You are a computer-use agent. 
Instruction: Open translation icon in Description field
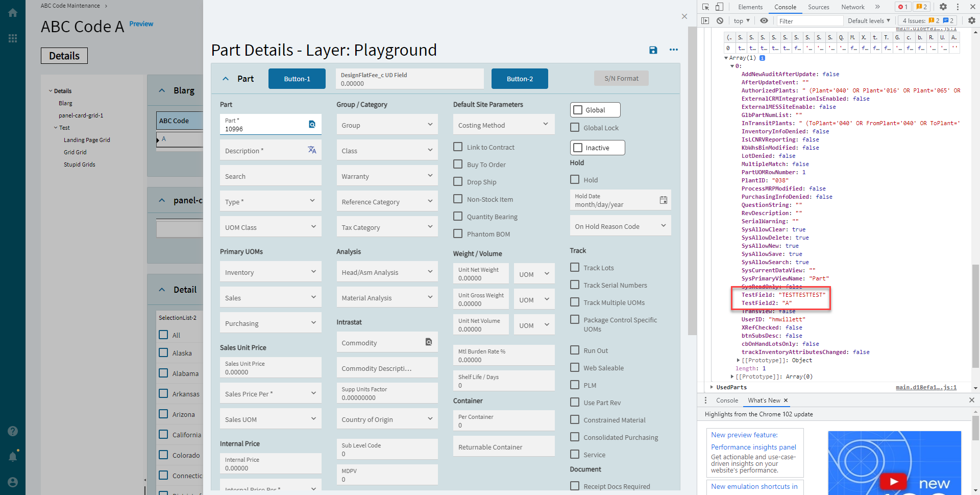pos(312,150)
